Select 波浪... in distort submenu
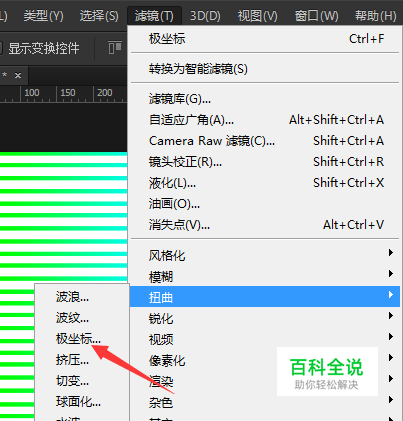Viewport: 403px width, 421px height. point(82,296)
